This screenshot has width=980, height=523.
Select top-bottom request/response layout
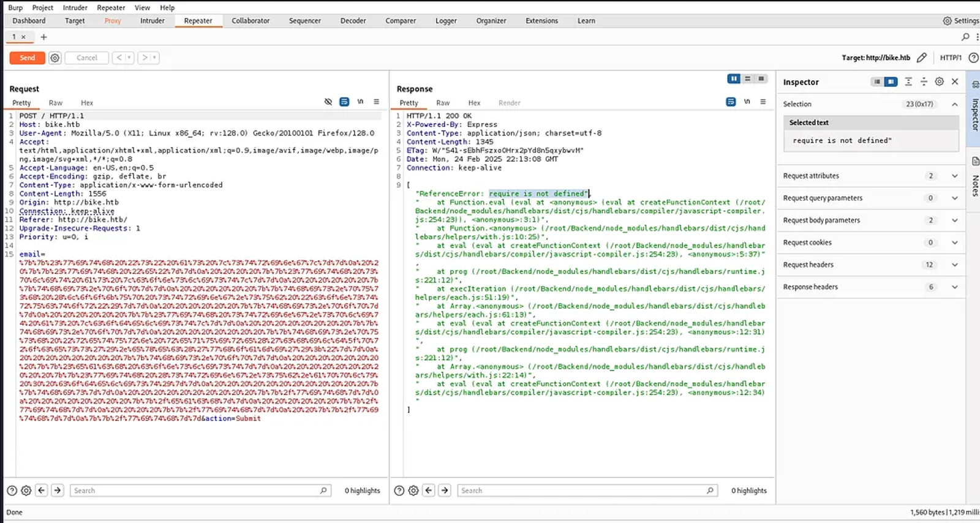[x=747, y=78]
